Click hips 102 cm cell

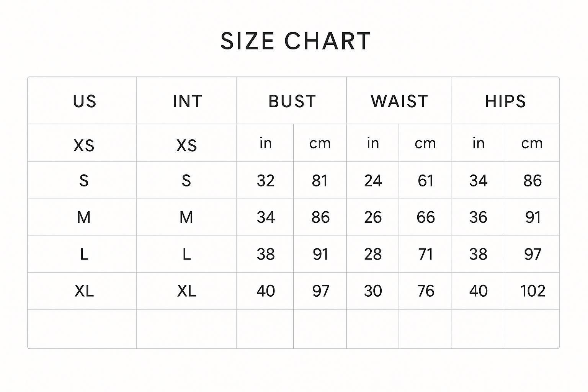coord(532,291)
